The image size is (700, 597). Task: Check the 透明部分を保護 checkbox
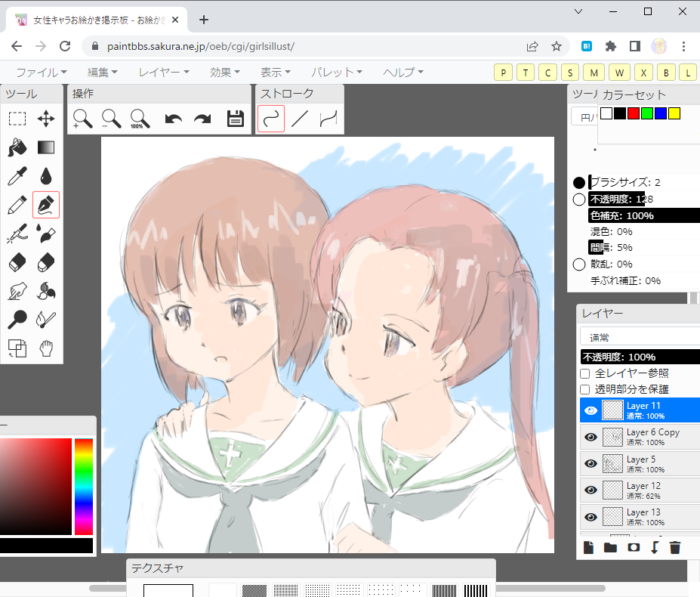[x=585, y=389]
